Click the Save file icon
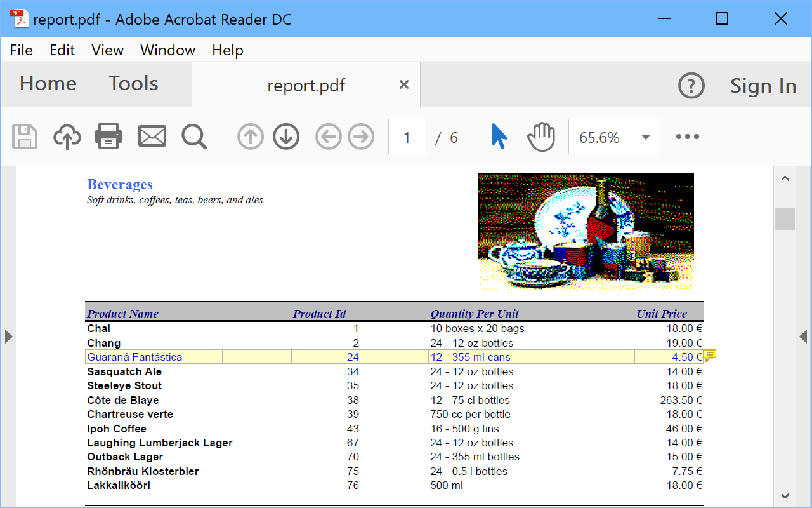The height and width of the screenshot is (508, 812). click(25, 137)
